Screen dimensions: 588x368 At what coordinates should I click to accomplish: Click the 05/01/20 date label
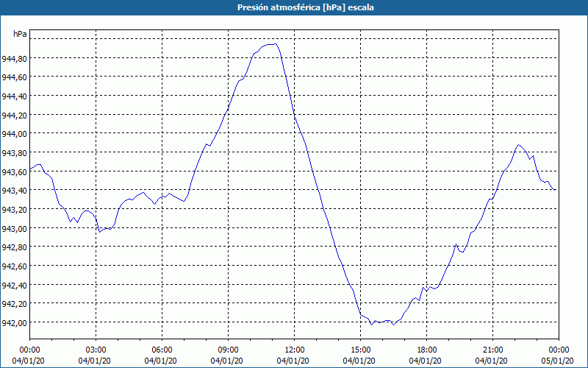tap(557, 361)
